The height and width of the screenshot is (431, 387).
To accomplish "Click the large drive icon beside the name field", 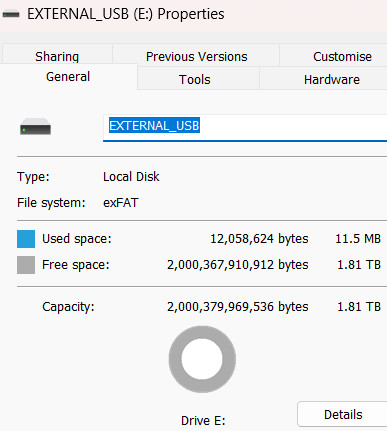I will (35, 126).
